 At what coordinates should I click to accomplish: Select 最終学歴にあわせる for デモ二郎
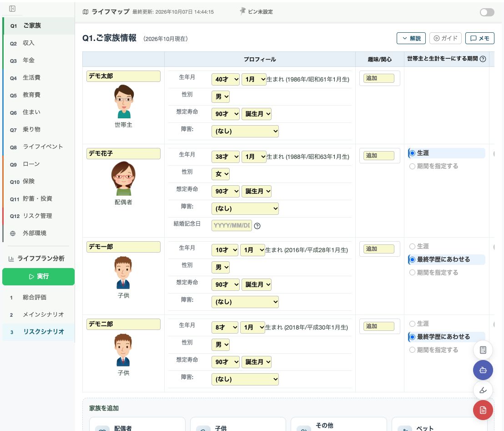(412, 337)
